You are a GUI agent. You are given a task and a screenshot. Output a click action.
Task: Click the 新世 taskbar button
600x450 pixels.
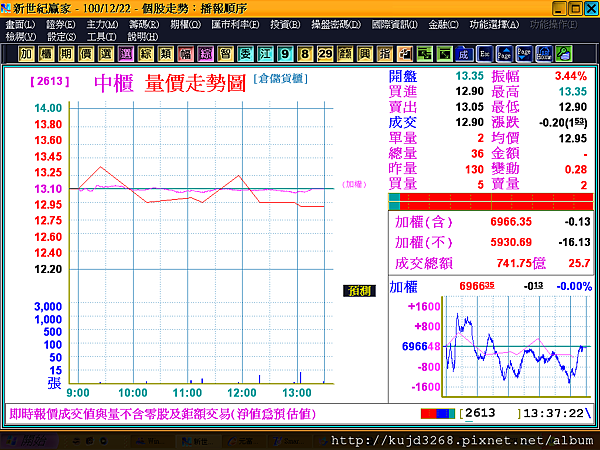[x=197, y=441]
